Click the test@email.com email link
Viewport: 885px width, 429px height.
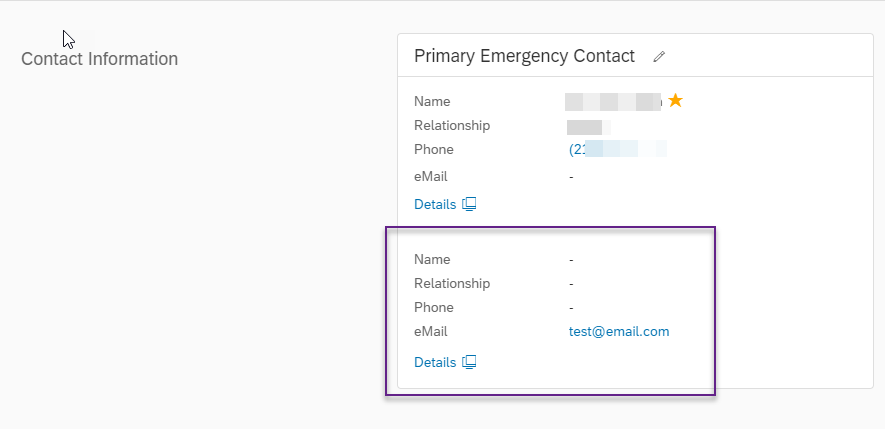619,331
